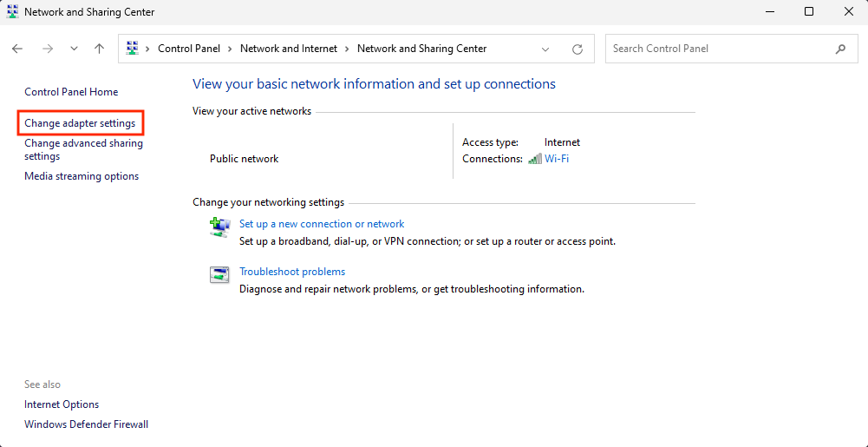Viewport: 868px width, 447px height.
Task: Open Change advanced sharing settings
Action: click(x=83, y=149)
